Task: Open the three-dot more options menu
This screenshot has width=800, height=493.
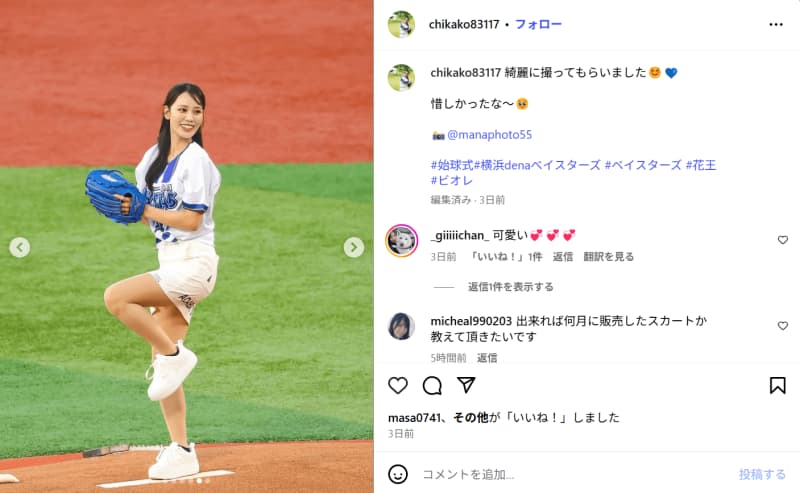Action: (x=776, y=24)
